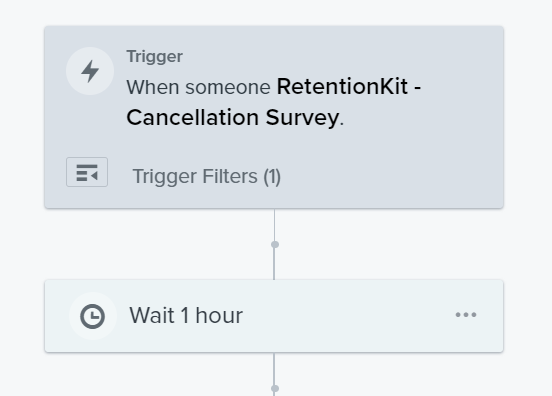Click connector line beneath the Wait card
This screenshot has width=552, height=396.
coord(274,368)
